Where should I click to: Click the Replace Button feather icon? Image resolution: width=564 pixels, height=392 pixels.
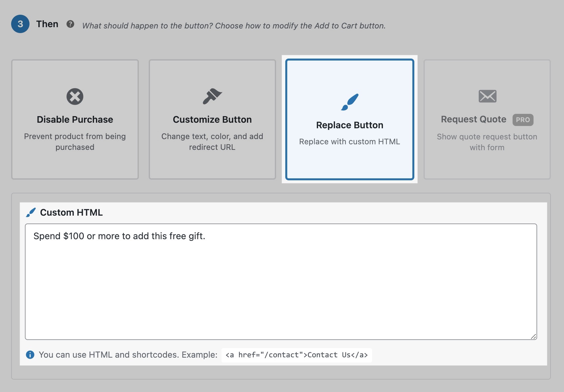coord(349,102)
